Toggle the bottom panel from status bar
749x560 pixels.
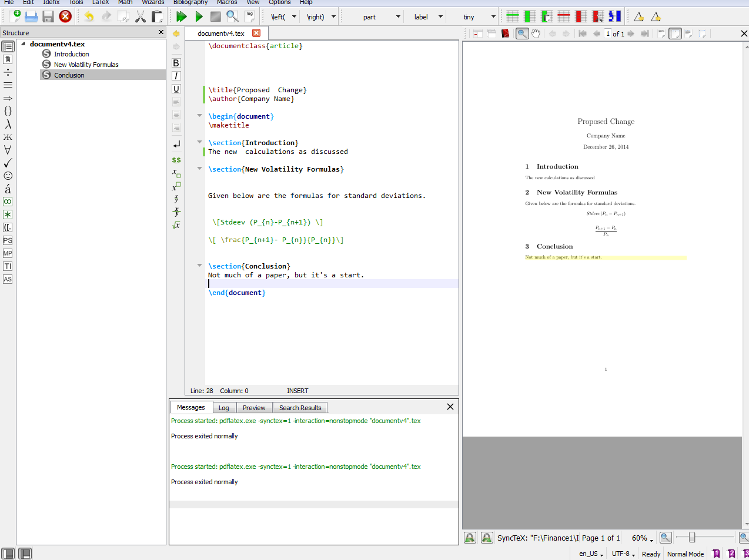pyautogui.click(x=25, y=554)
